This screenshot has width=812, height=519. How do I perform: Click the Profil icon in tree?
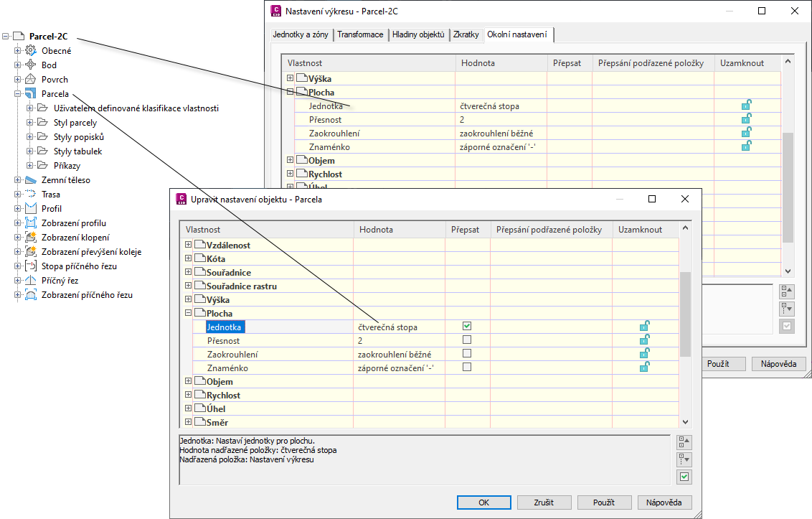coord(31,208)
